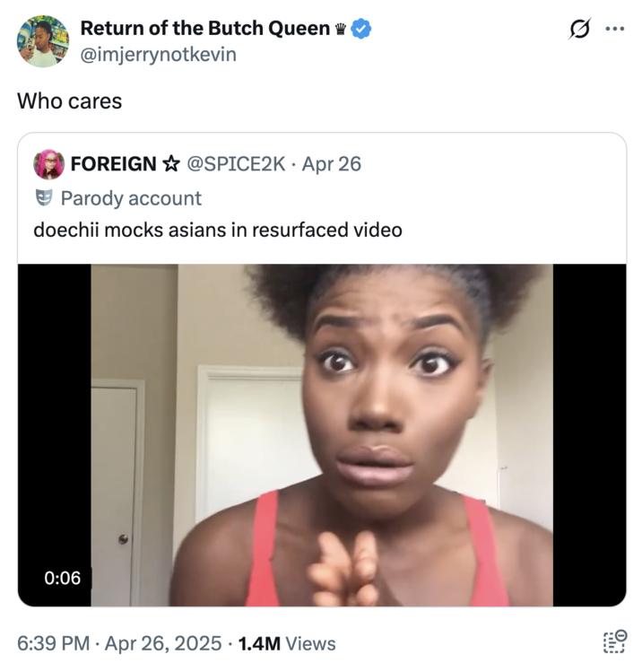The width and height of the screenshot is (642, 672).
Task: Click the Apr 26 quoted post date
Action: 332,164
